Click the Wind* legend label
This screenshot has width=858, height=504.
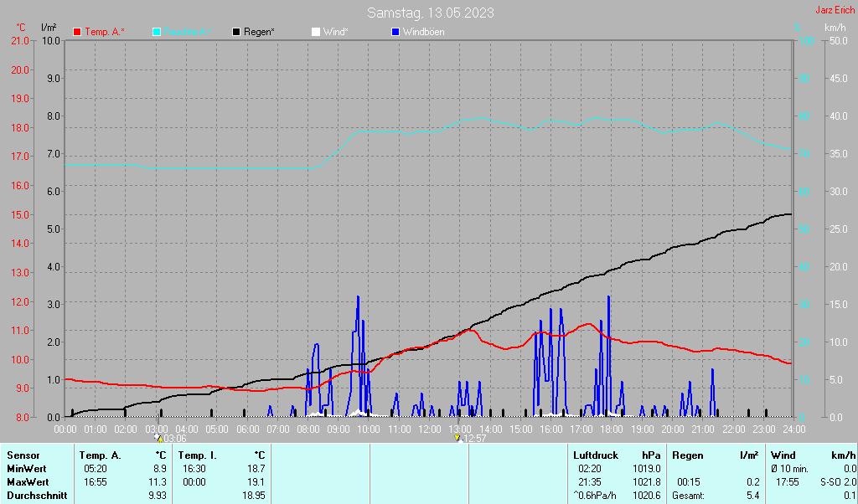tap(335, 33)
